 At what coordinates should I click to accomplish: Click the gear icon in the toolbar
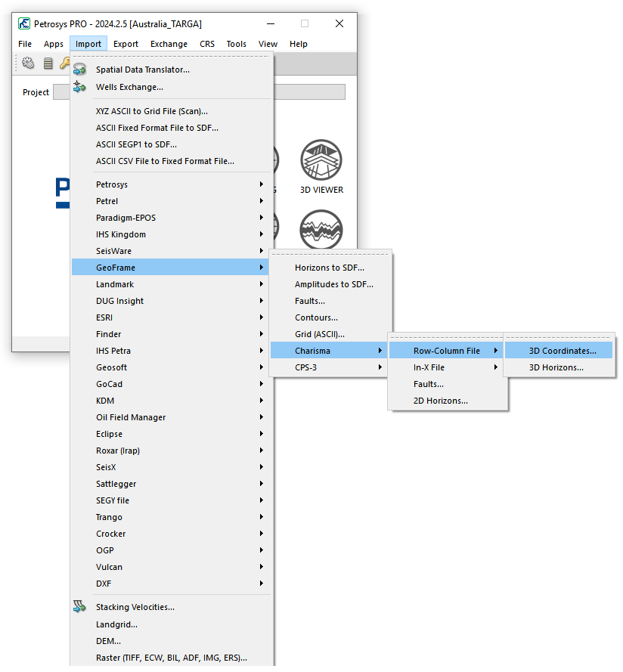[x=28, y=63]
